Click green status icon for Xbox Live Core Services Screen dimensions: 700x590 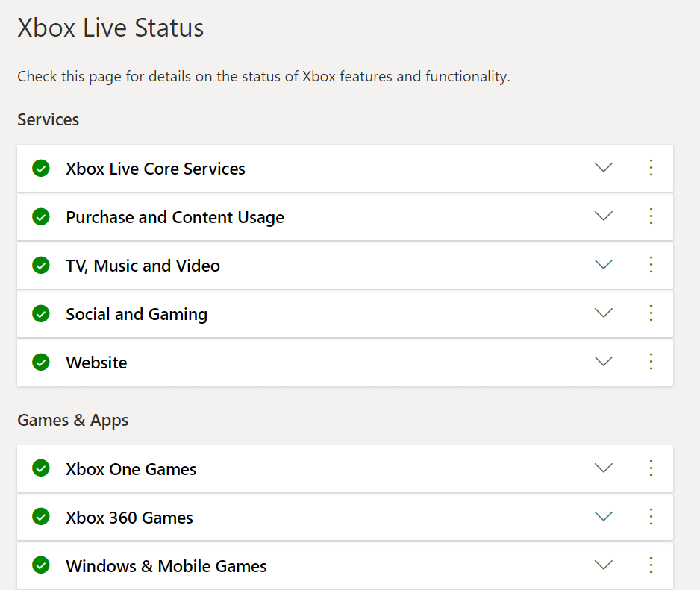coord(41,169)
